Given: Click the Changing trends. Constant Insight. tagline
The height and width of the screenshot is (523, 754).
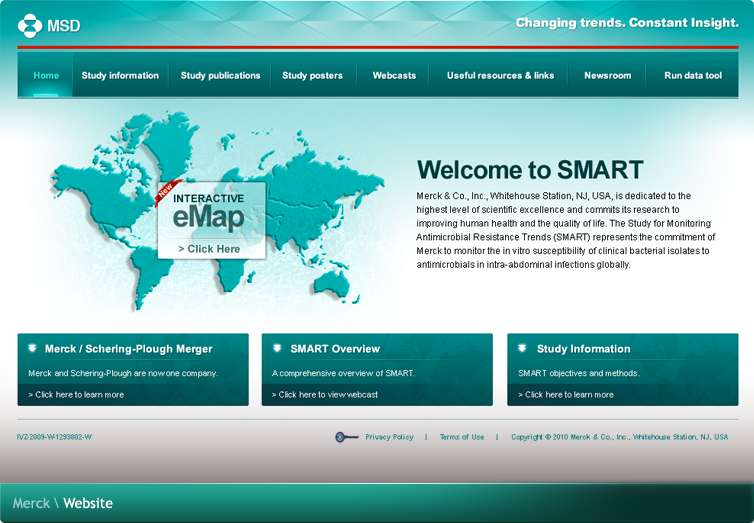Looking at the screenshot, I should tap(627, 23).
